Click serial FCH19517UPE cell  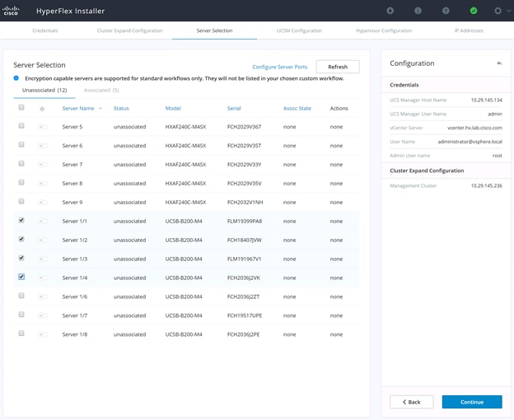(245, 315)
